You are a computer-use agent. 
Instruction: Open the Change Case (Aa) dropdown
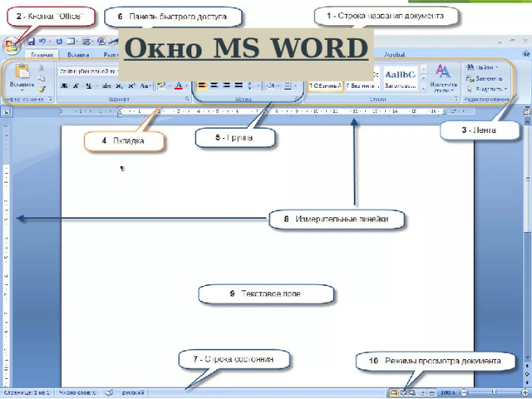tap(145, 86)
